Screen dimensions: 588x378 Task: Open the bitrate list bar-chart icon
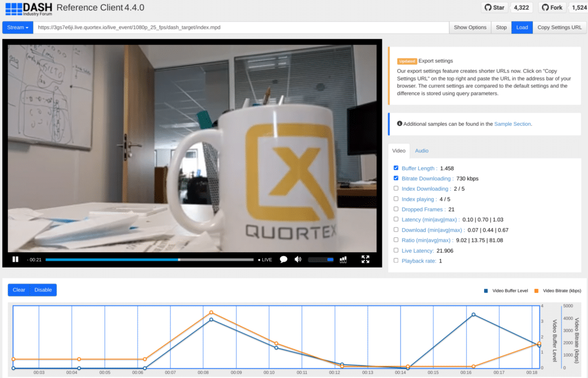[343, 260]
